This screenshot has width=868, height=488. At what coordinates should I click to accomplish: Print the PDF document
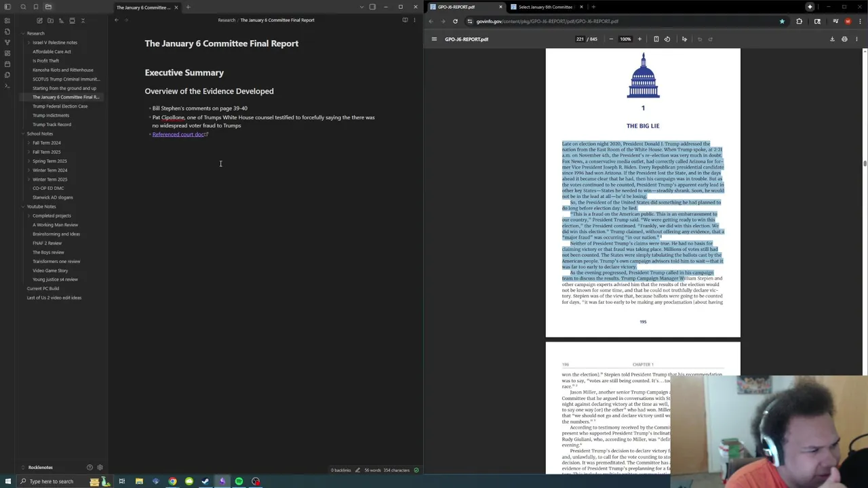click(x=844, y=39)
